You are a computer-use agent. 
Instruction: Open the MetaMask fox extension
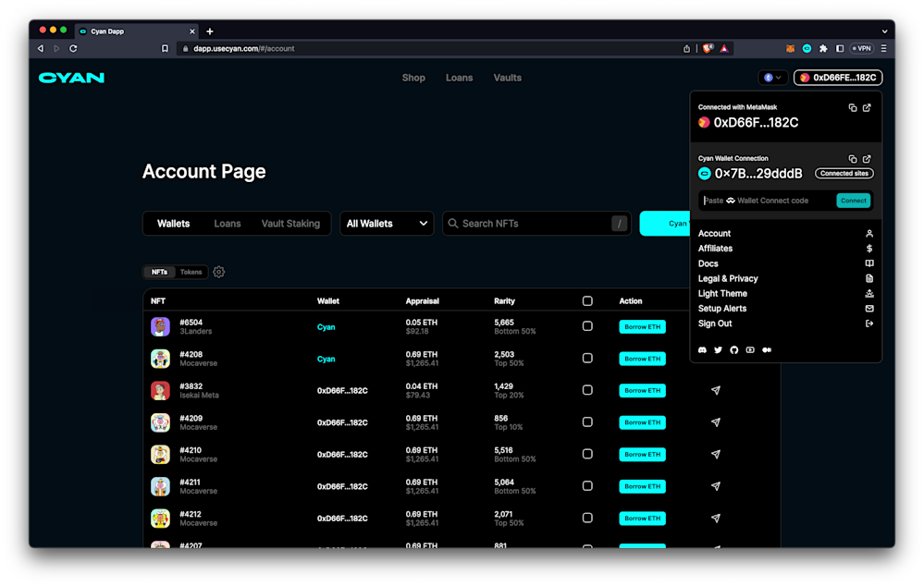point(790,48)
